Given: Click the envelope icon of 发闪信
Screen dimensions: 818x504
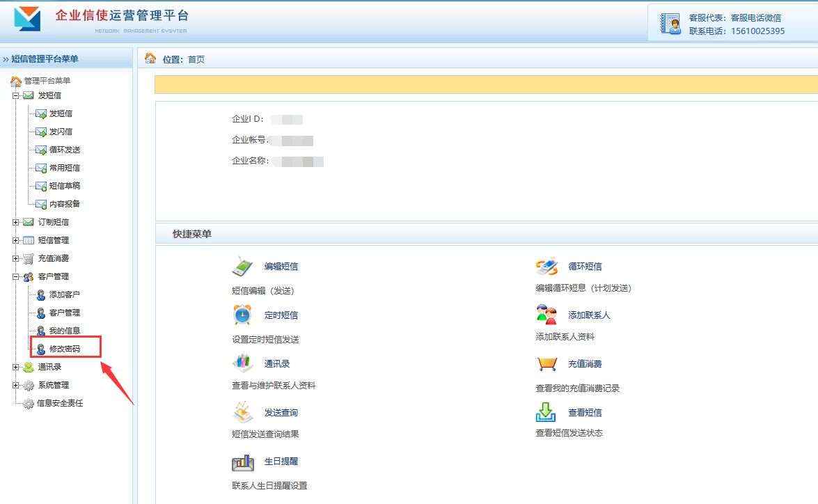Looking at the screenshot, I should 41,132.
